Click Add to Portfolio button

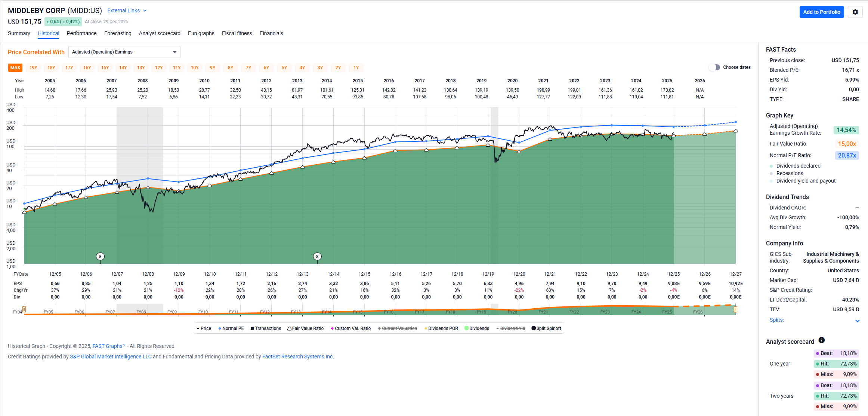[x=821, y=12]
